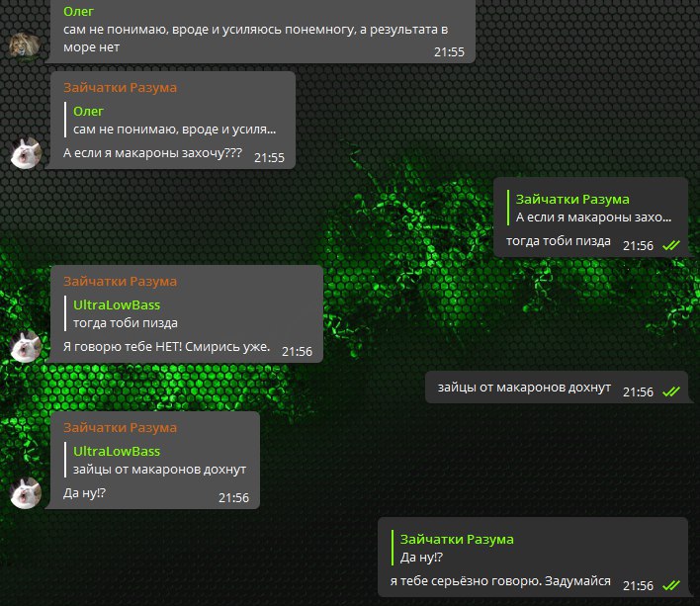Image resolution: width=700 pixels, height=606 pixels.
Task: Click sender name Зайчатки Разума above 'А если я макароны захочу???'
Action: [x=120, y=87]
